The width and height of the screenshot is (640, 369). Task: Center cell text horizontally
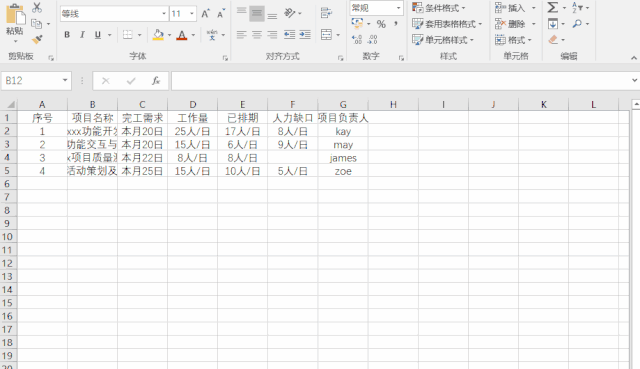click(x=257, y=35)
